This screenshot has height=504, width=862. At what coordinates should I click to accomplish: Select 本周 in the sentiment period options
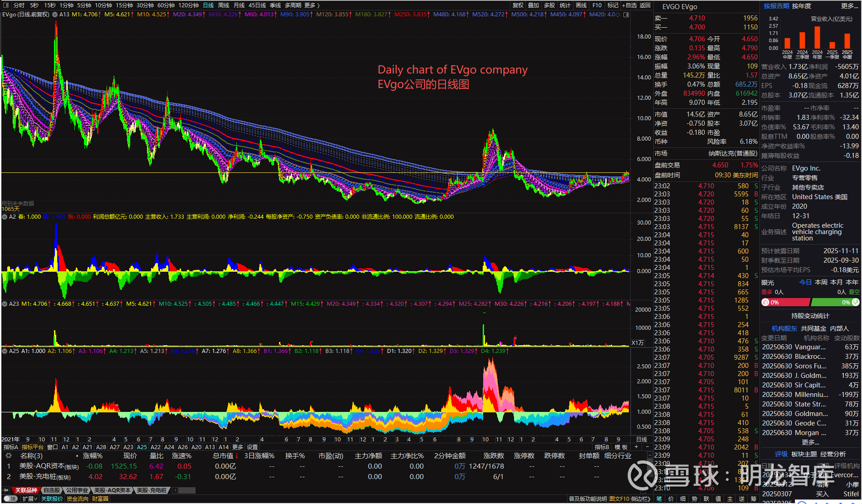click(x=821, y=282)
